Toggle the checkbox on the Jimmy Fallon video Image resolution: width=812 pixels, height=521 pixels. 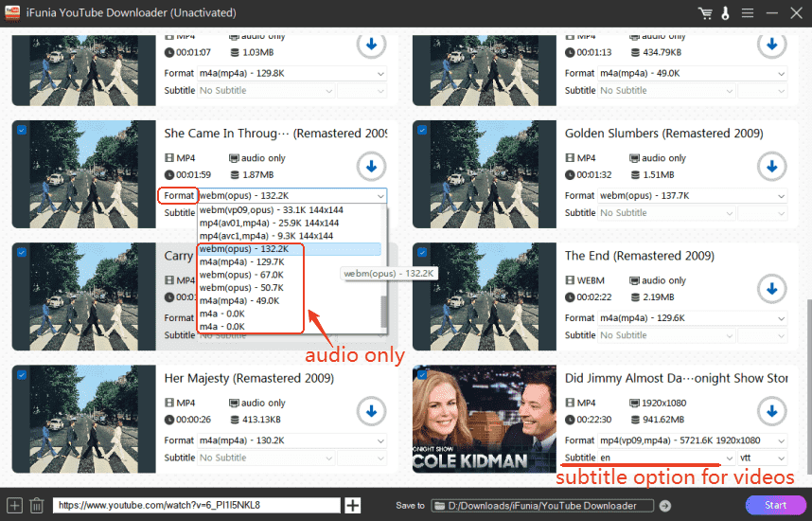[x=422, y=375]
